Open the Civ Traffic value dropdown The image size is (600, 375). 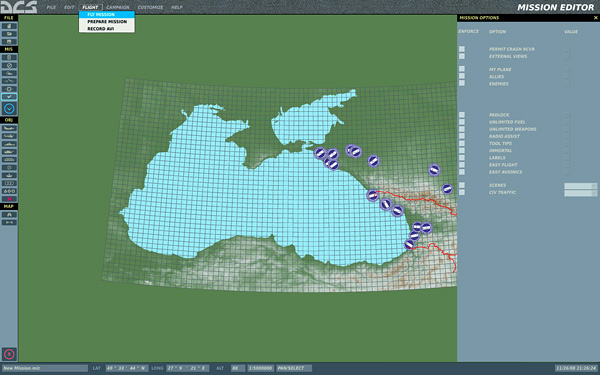[580, 193]
